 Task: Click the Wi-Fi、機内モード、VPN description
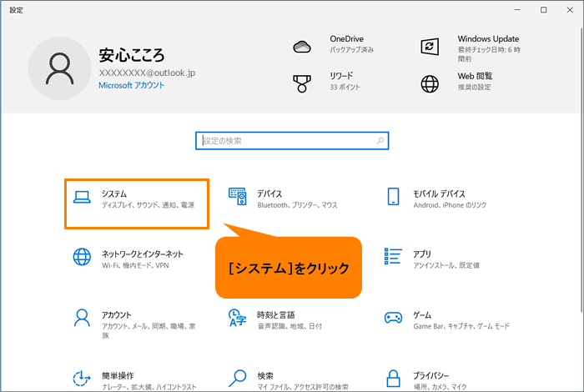(x=135, y=265)
